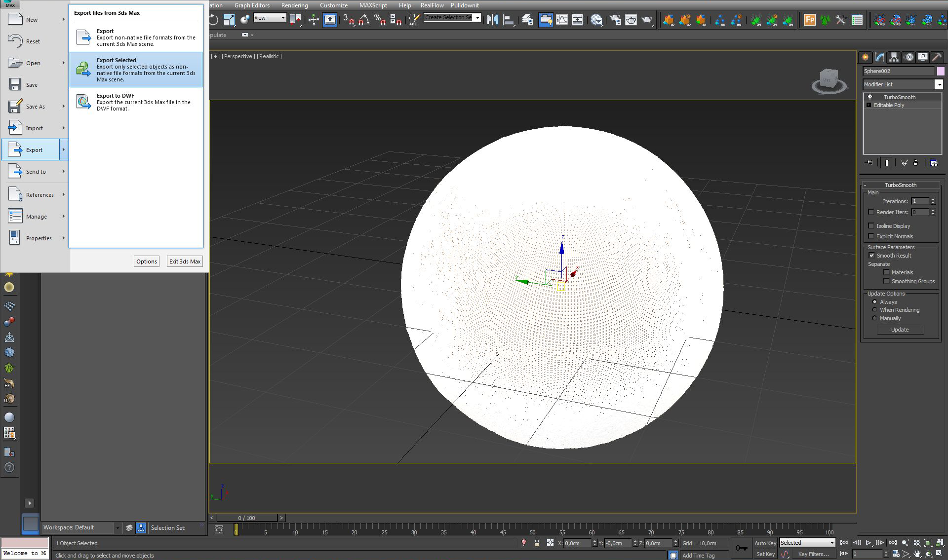Open the Modifier List dropdown
The width and height of the screenshot is (948, 560).
coord(903,84)
